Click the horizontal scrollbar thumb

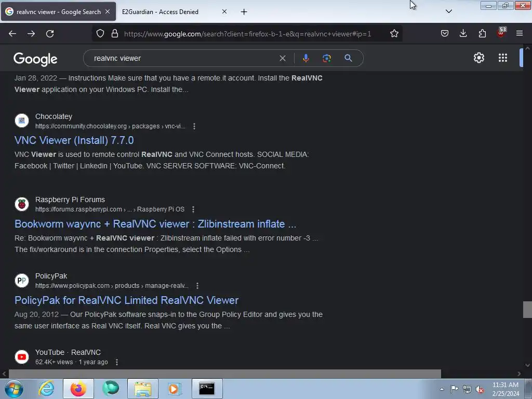coord(224,374)
